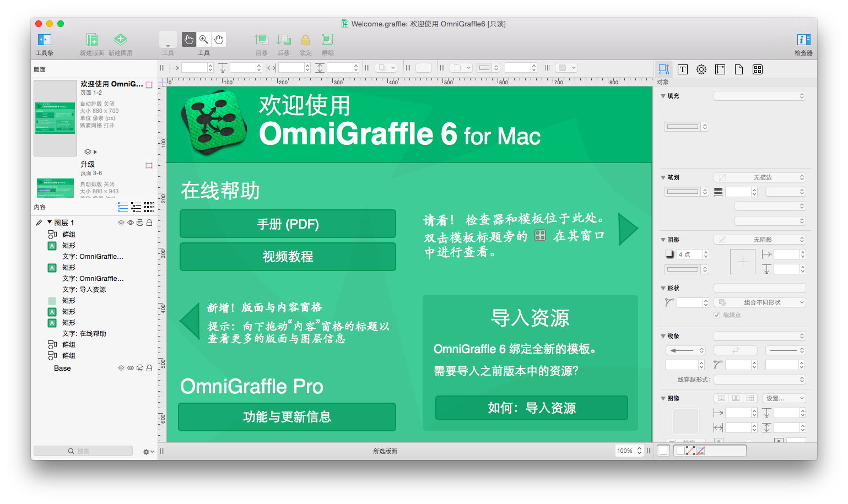848x504 pixels.
Task: Collapse the 图层 1 layer tree
Action: tap(50, 223)
